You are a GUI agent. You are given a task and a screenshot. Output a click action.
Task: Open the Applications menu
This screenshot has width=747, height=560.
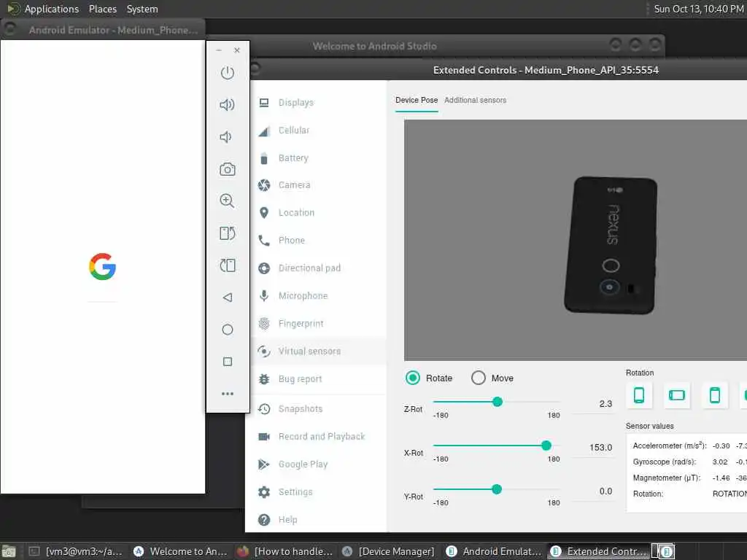coord(52,9)
